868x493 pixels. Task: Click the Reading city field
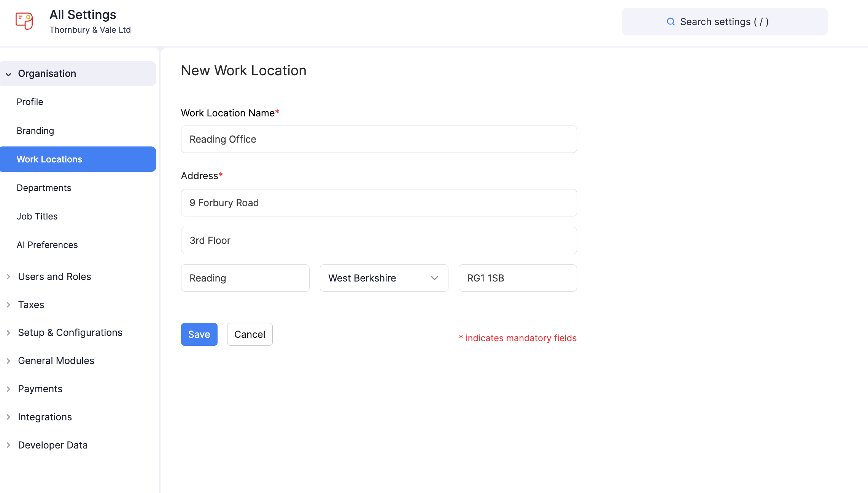(245, 278)
